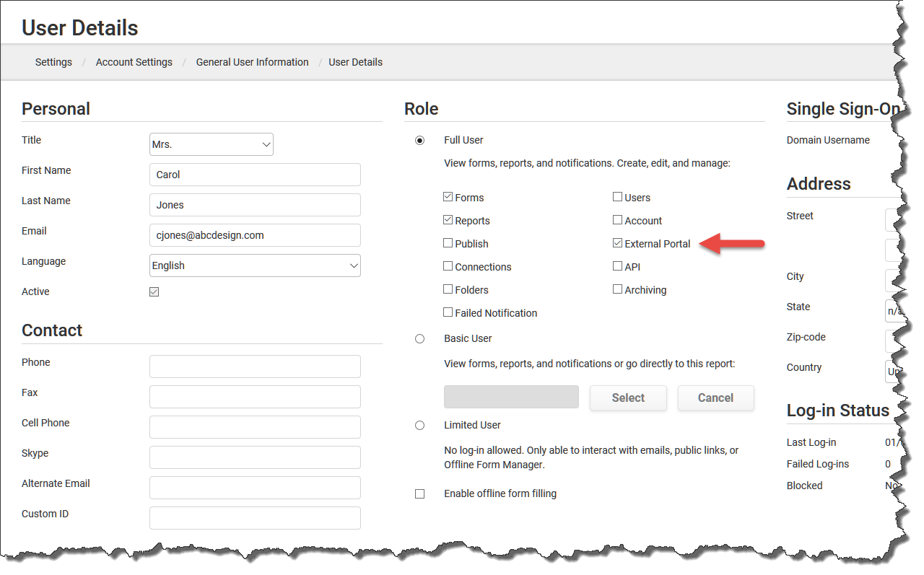
Task: Click the 'Blocked' label text
Action: pos(805,486)
